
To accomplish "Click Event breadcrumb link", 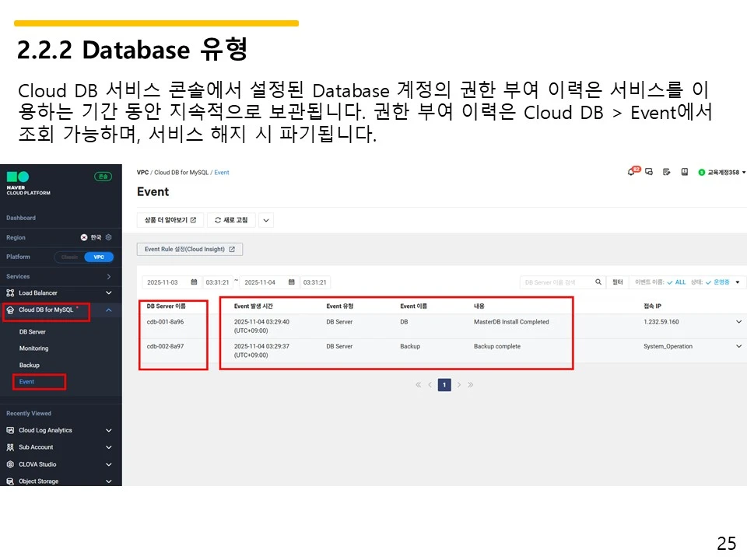I will click(x=222, y=173).
